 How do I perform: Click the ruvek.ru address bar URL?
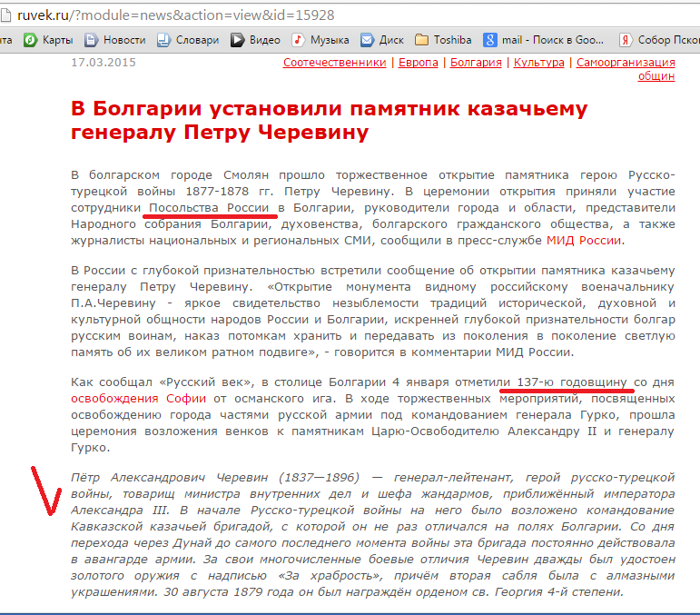coord(176,15)
